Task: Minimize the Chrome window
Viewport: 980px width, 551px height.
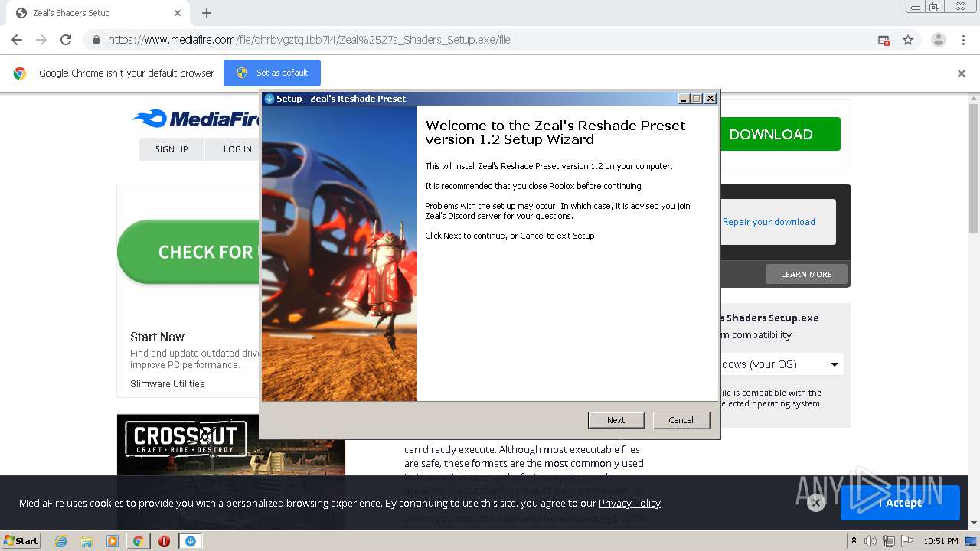Action: tap(916, 7)
